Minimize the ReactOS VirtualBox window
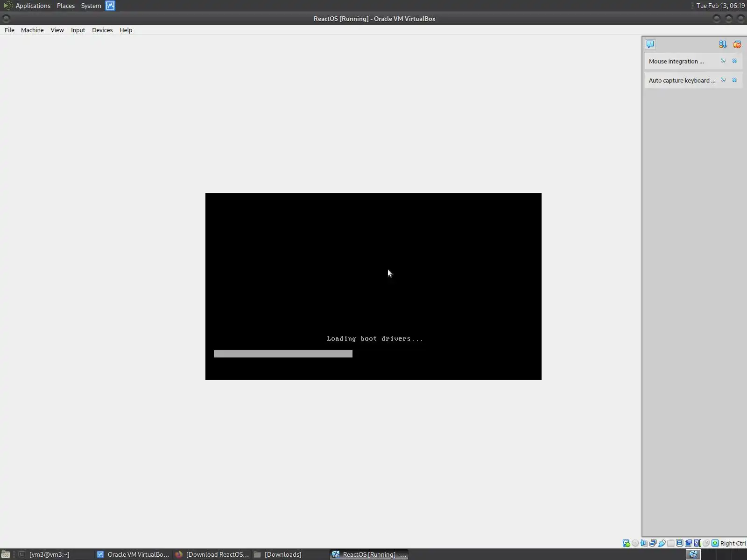Screen dimensions: 747x560 (717, 19)
